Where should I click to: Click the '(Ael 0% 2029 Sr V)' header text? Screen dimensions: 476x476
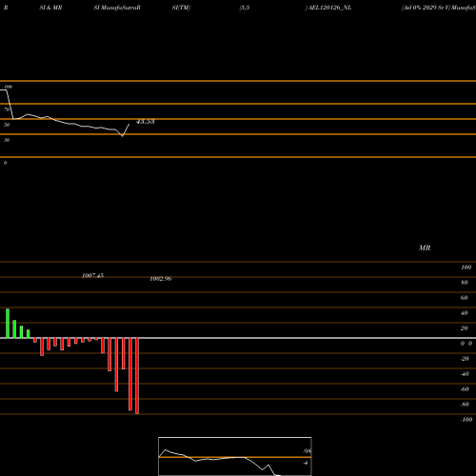pyautogui.click(x=426, y=8)
